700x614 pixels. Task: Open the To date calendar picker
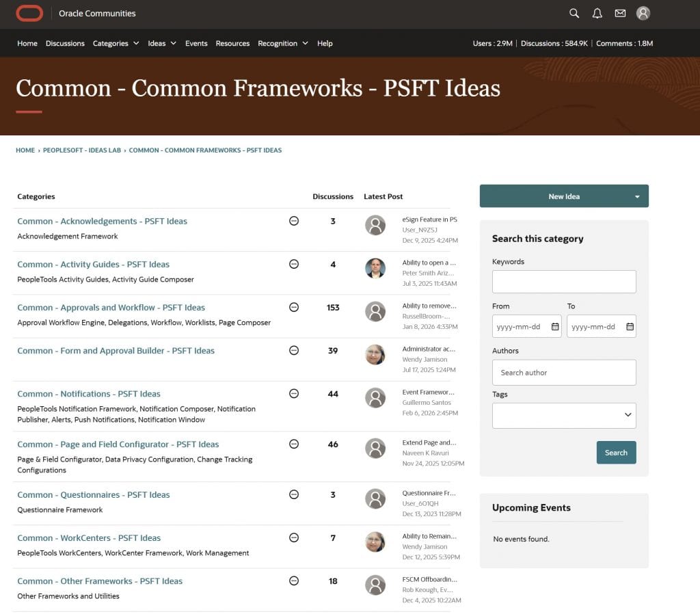[x=630, y=326]
